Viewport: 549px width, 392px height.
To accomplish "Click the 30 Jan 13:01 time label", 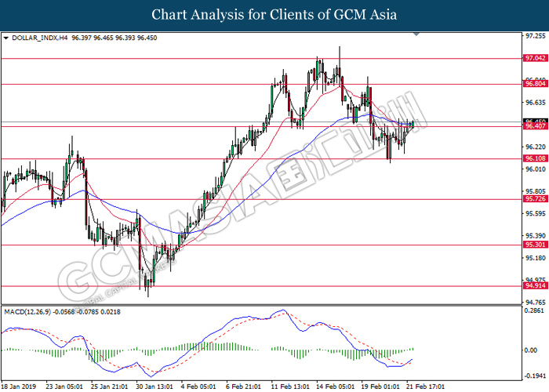I will point(155,386).
